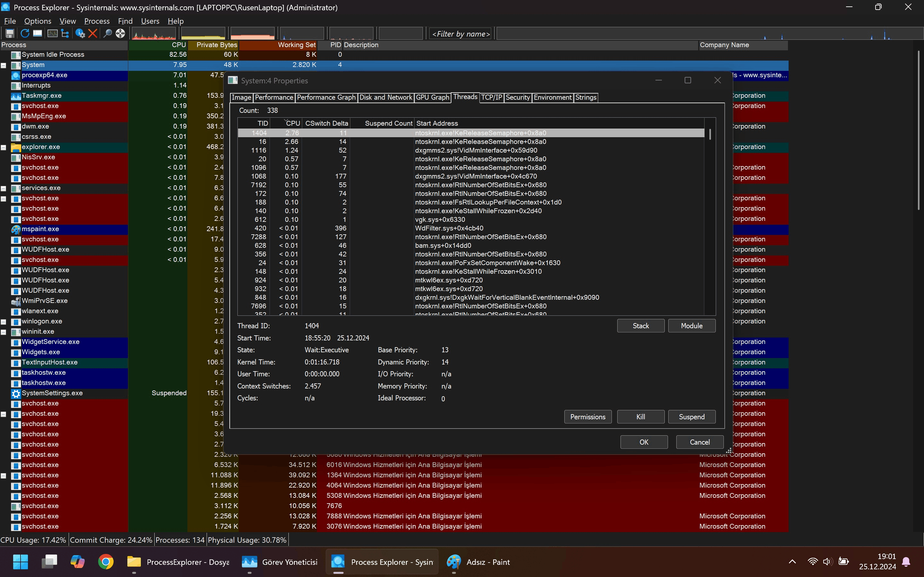Switch to the Performance Graph tab
The image size is (924, 577).
point(326,97)
